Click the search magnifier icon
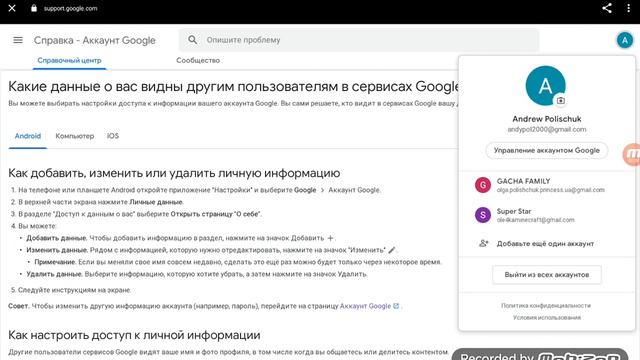Image resolution: width=640 pixels, height=360 pixels. coord(193,40)
